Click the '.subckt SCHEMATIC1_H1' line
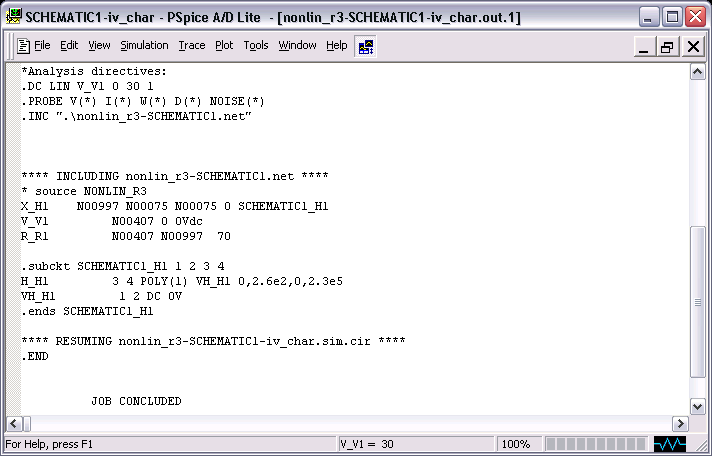Viewport: 712px width, 456px height. pyautogui.click(x=123, y=266)
